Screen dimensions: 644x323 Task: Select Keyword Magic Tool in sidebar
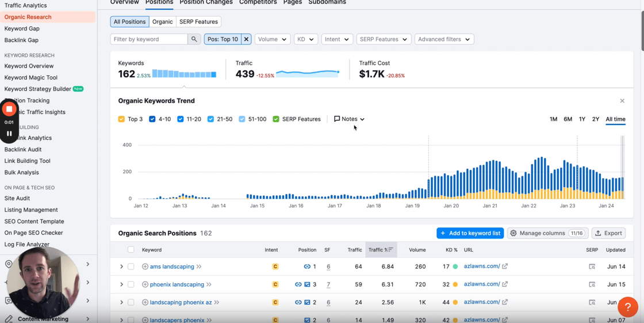(31, 77)
